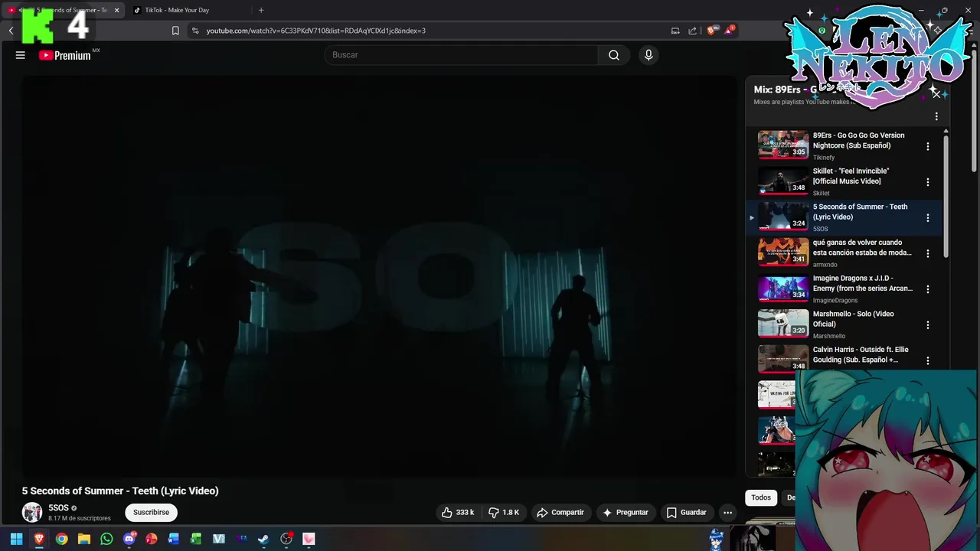Open options for 5 Seconds of Summer Teeth item
The width and height of the screenshot is (980, 551).
[x=928, y=218]
